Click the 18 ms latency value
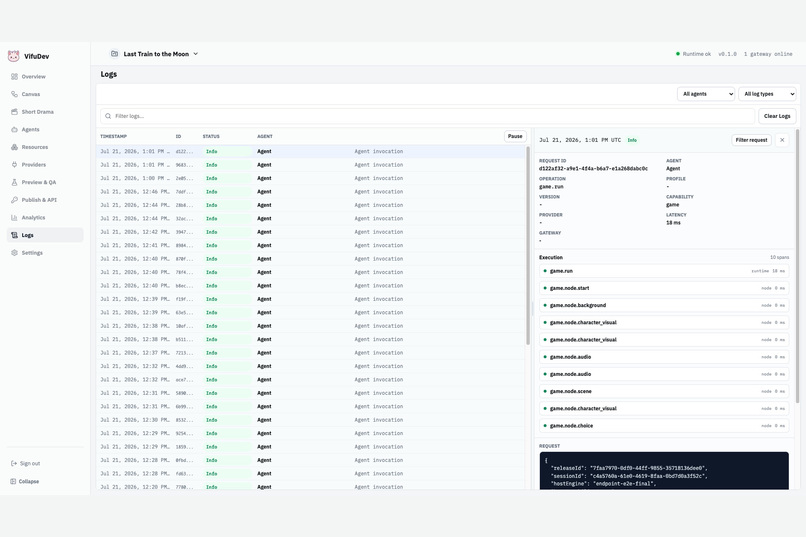This screenshot has width=806, height=537. (673, 223)
